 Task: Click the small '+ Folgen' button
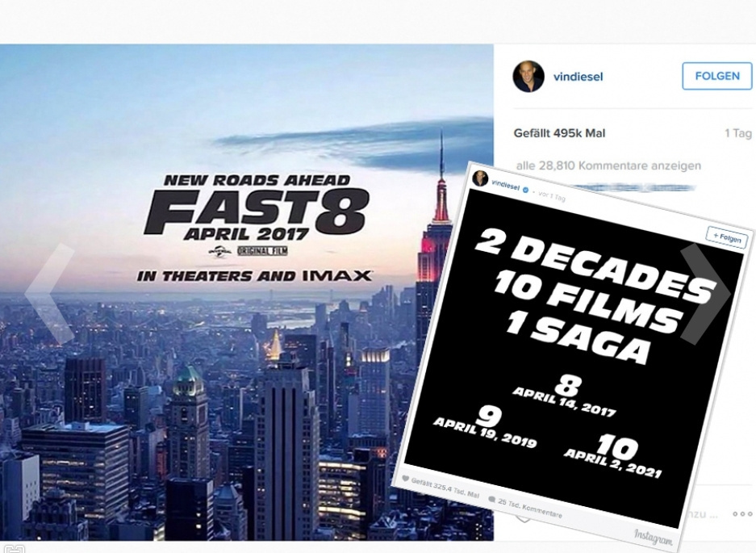(727, 237)
